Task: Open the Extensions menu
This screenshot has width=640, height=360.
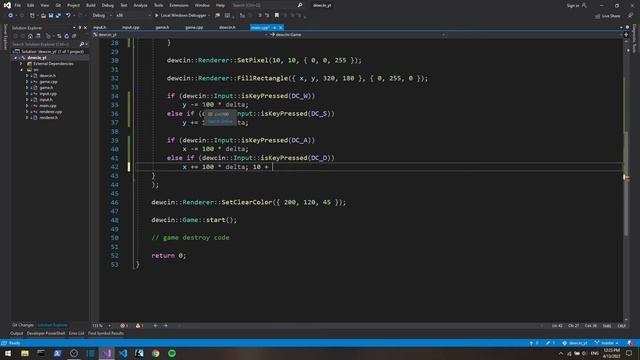Action: click(179, 5)
